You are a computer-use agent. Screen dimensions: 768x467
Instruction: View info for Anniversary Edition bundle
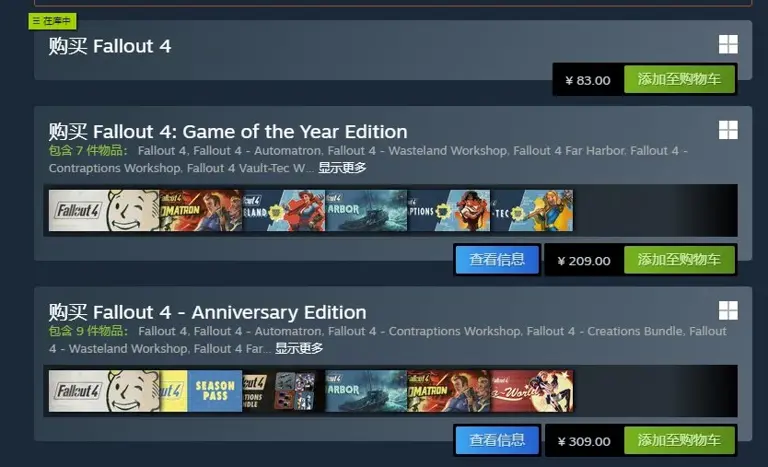pyautogui.click(x=497, y=440)
